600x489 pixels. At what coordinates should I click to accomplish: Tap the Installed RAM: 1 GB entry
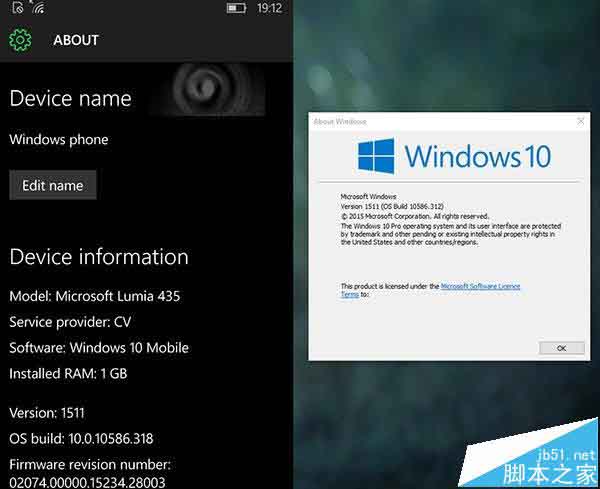coord(68,373)
